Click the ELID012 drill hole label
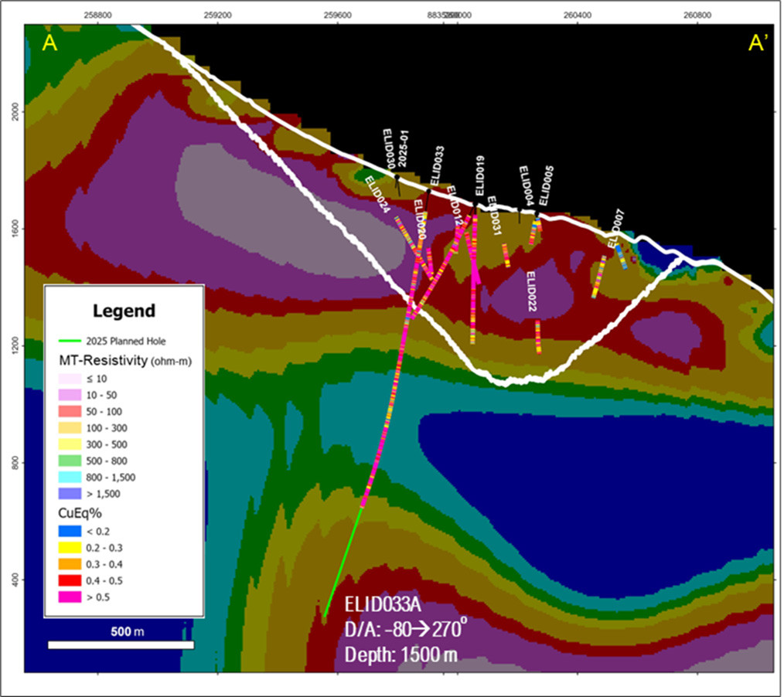784x697 pixels. (454, 207)
